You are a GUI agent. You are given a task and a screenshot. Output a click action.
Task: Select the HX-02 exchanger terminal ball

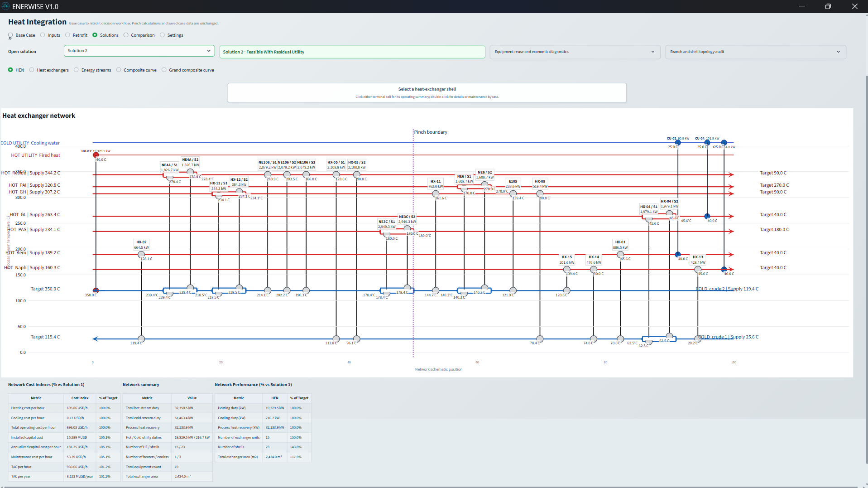(141, 255)
